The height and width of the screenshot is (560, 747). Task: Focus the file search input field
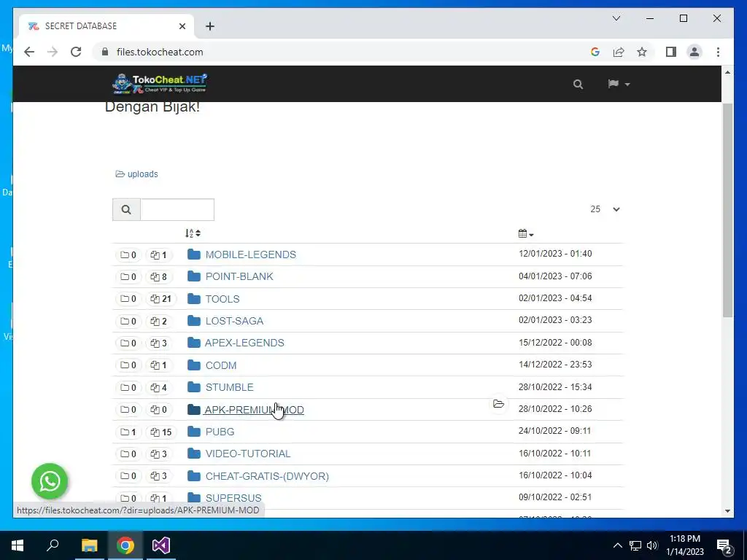(x=177, y=209)
